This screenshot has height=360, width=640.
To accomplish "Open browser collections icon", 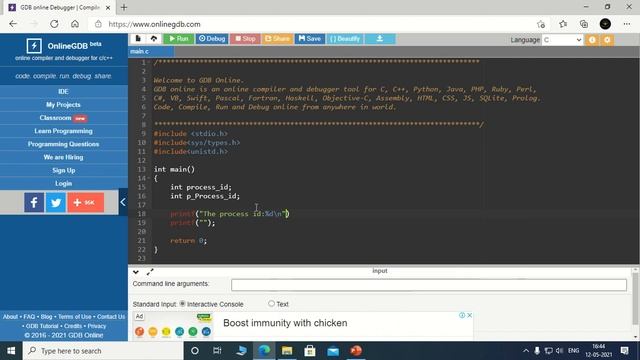I will [584, 24].
